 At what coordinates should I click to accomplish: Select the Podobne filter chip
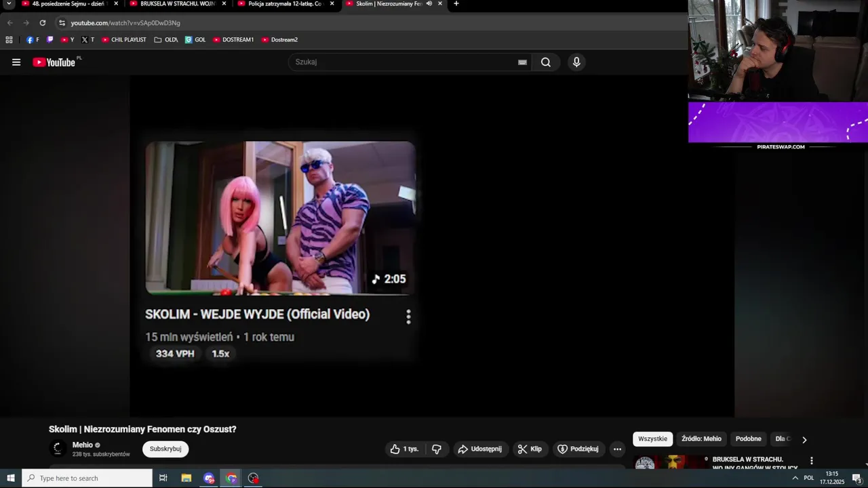pyautogui.click(x=748, y=439)
